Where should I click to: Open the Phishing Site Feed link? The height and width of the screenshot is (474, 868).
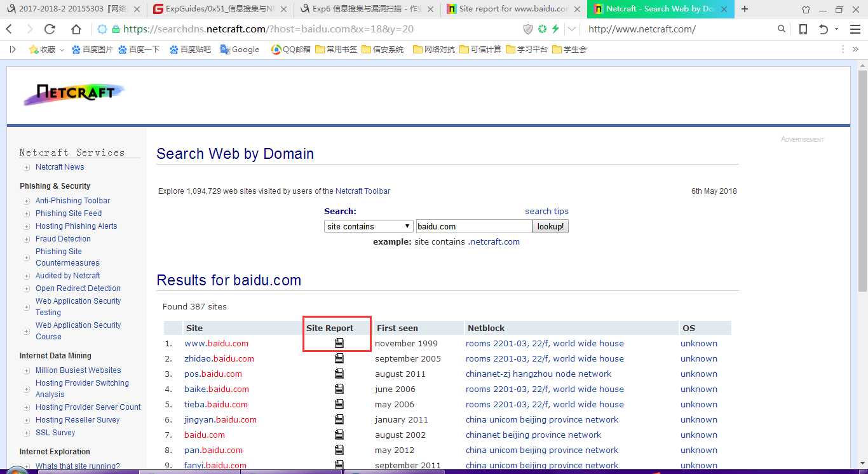[69, 213]
